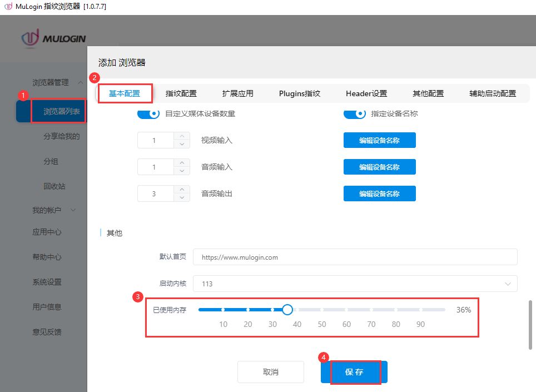
Task: Click the 音频输出 number field showing 3
Action: point(156,193)
